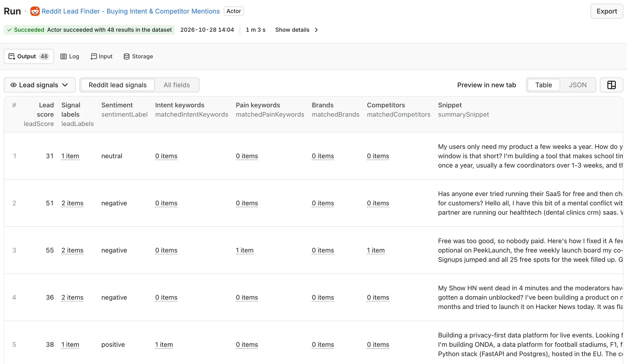Image resolution: width=627 pixels, height=364 pixels.
Task: Switch to the Output tab
Action: coord(29,56)
